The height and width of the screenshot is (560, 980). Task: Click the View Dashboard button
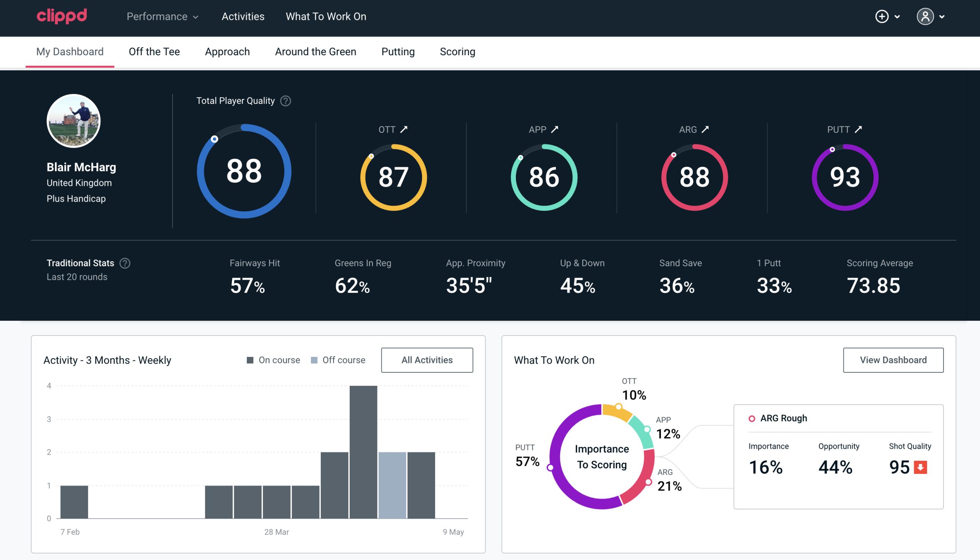pos(892,360)
